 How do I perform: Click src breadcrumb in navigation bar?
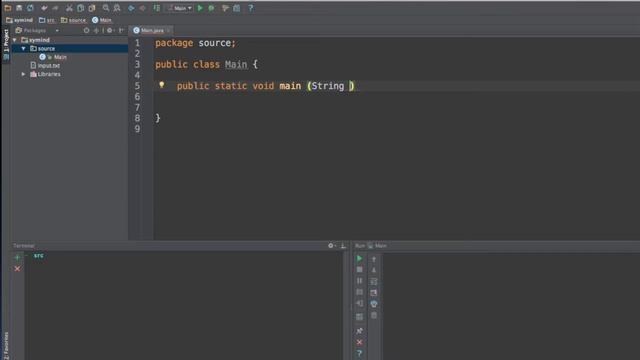tap(47, 20)
